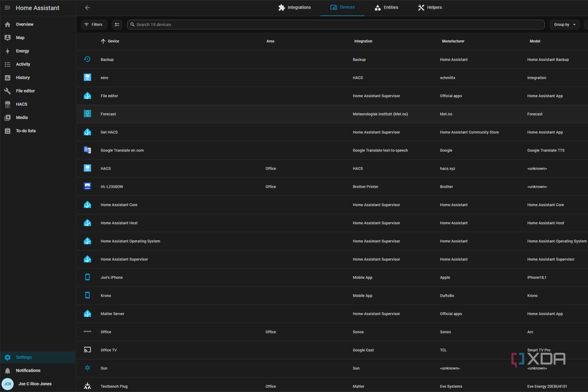
Task: Click the Backup device icon
Action: [87, 59]
